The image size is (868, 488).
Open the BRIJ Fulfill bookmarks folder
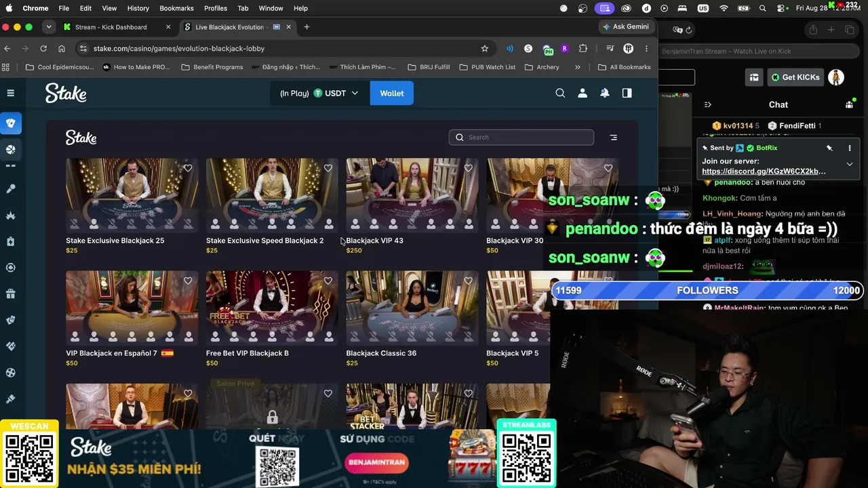click(x=429, y=67)
